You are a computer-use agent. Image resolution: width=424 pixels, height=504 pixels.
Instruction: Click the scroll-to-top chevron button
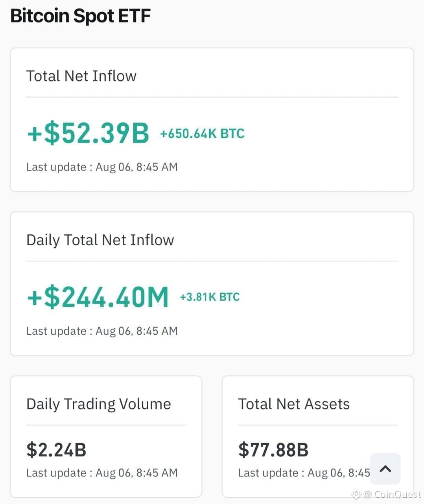(385, 469)
